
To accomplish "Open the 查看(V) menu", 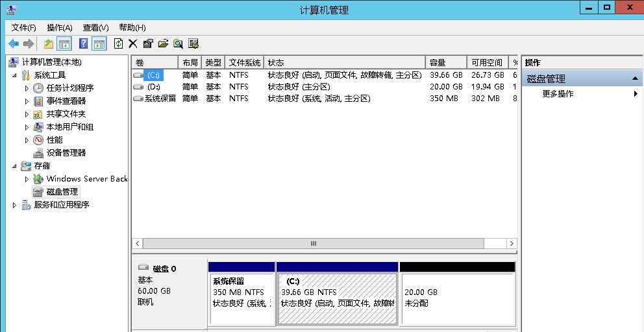I will [x=95, y=28].
